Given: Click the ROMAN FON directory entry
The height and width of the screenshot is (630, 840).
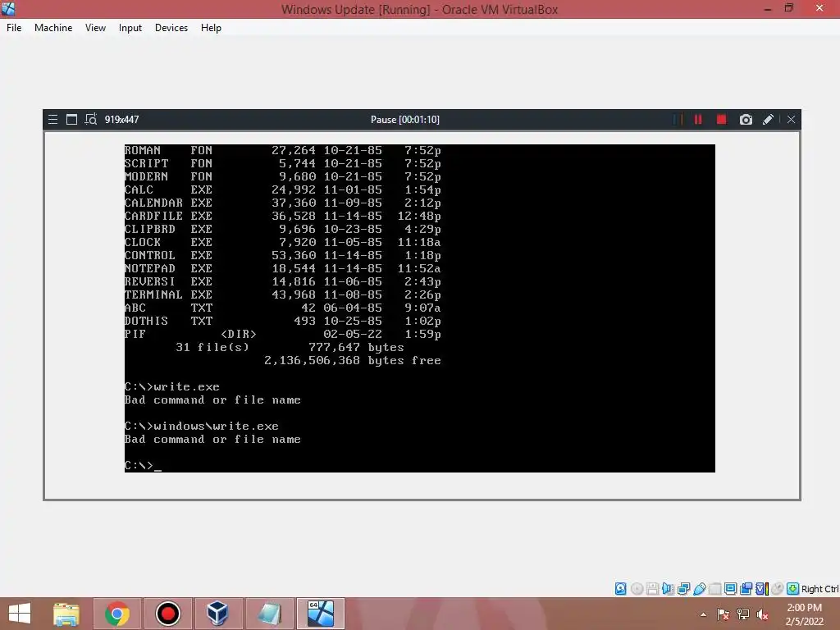Looking at the screenshot, I should click(x=282, y=150).
